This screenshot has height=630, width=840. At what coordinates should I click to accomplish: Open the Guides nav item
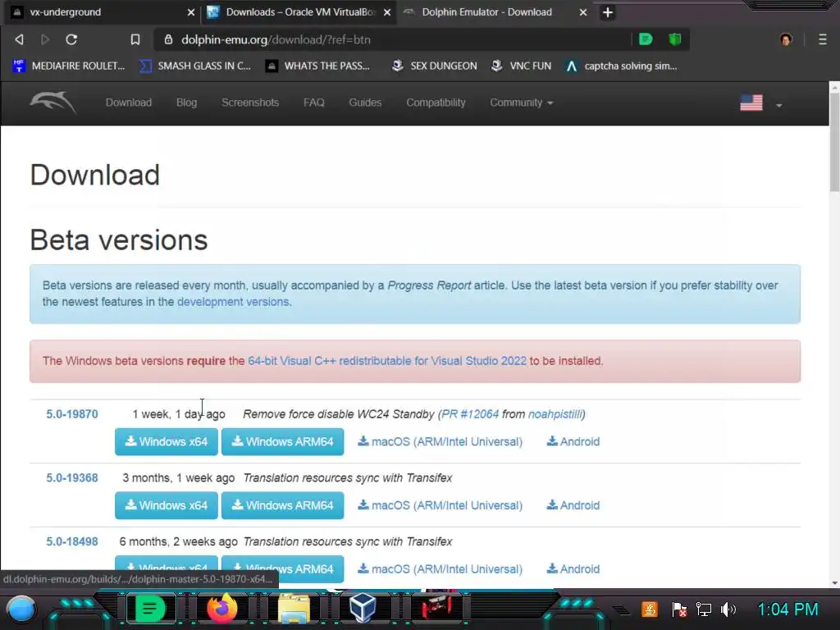365,103
